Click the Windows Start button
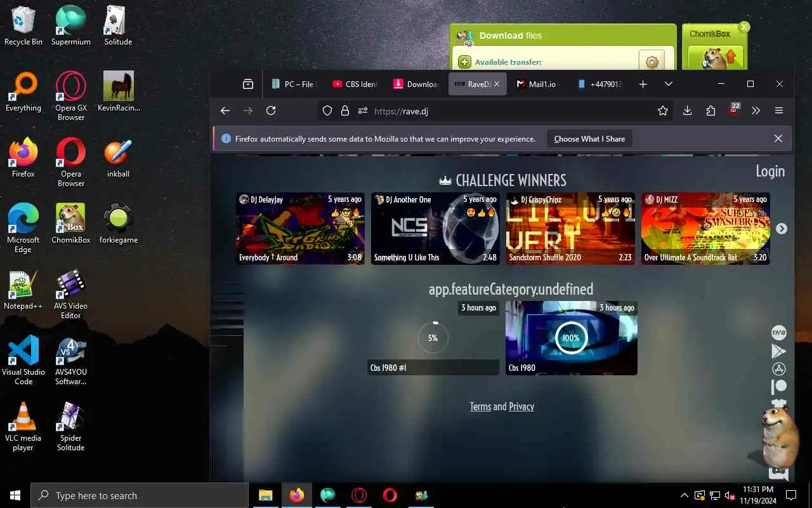The width and height of the screenshot is (812, 508). coord(15,495)
